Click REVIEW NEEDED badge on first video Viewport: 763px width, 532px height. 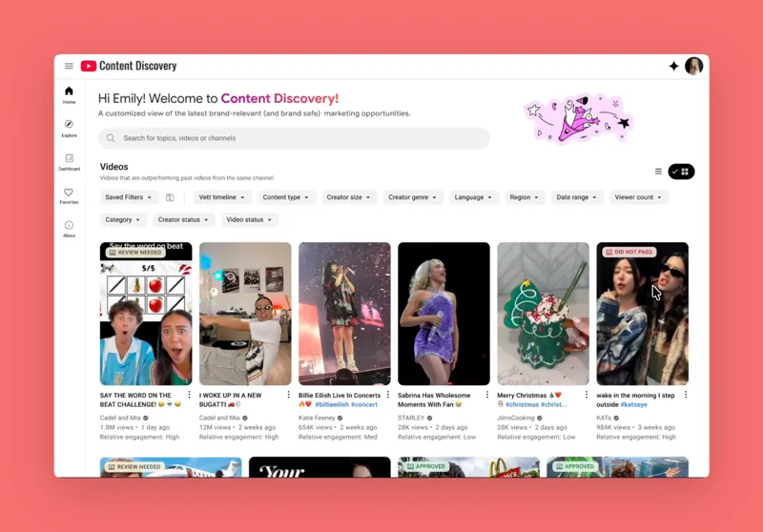click(135, 253)
